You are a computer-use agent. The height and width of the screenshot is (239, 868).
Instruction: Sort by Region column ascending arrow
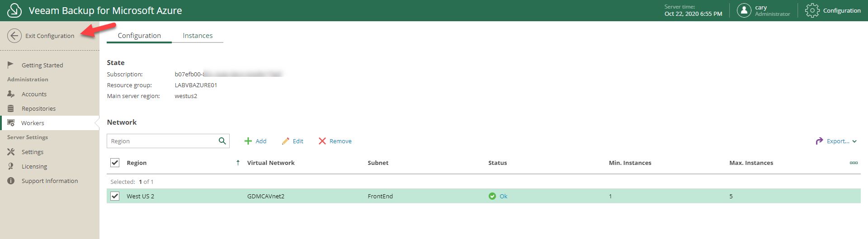(238, 163)
